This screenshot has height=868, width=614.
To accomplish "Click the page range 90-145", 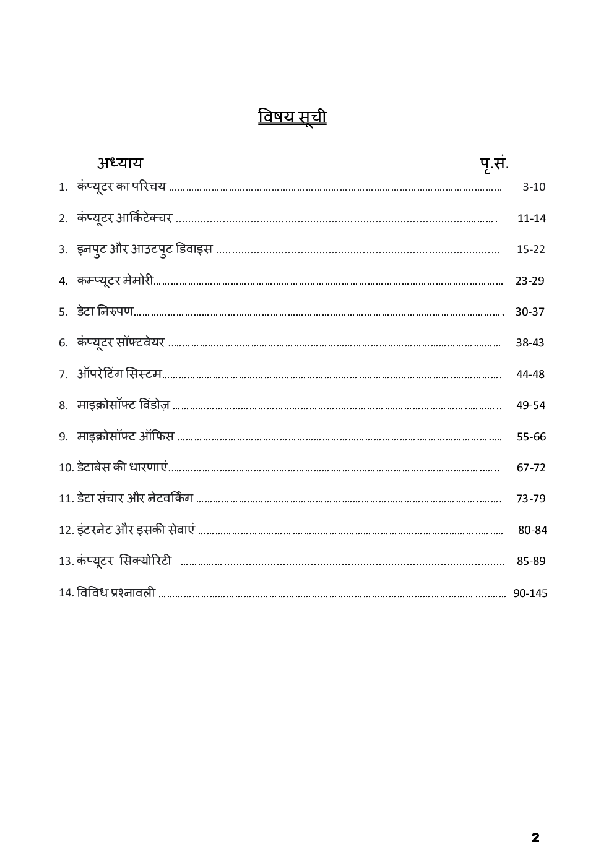I will [x=530, y=593].
